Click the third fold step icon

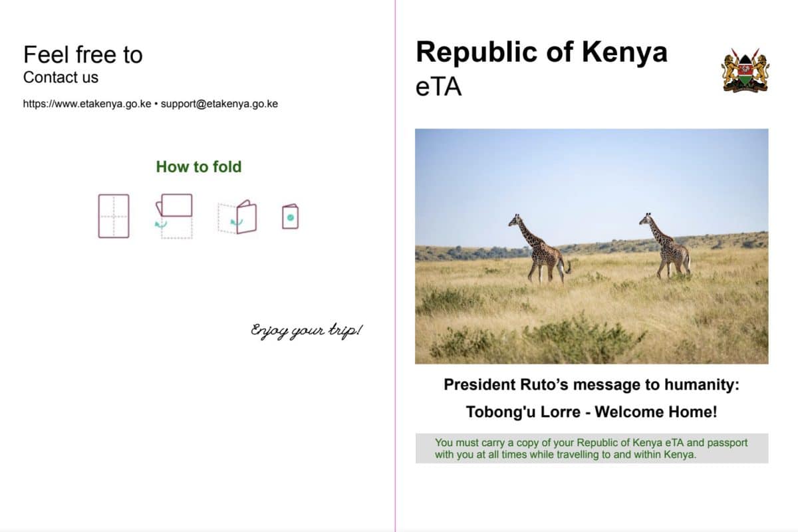[237, 217]
